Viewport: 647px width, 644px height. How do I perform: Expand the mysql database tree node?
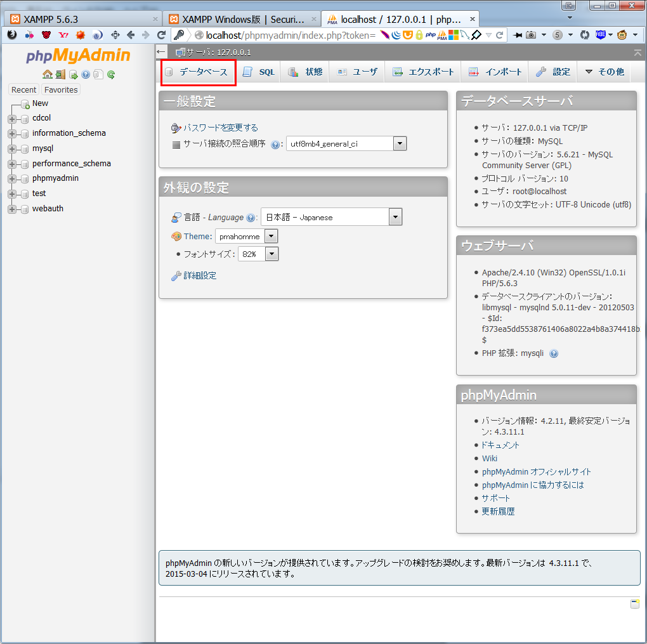click(12, 149)
